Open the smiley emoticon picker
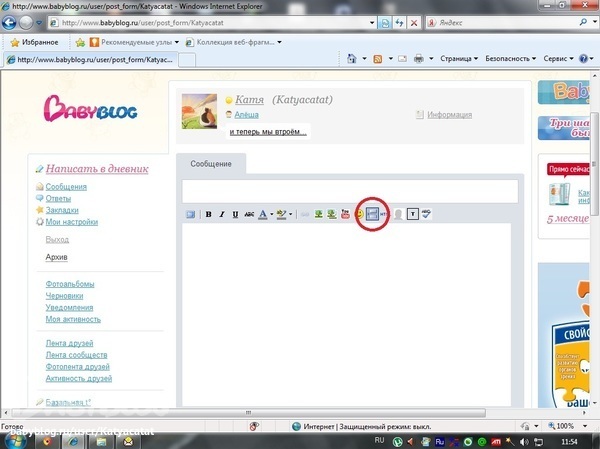The width and height of the screenshot is (600, 449). click(x=359, y=214)
